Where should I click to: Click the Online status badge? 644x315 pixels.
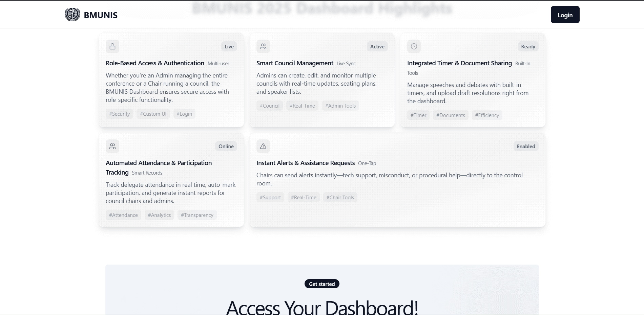pyautogui.click(x=226, y=146)
